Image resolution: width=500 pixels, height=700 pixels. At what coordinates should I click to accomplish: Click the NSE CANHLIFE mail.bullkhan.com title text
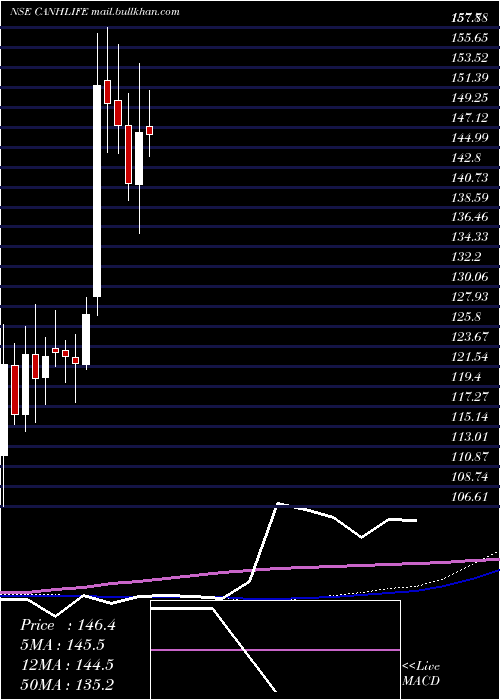coord(95,12)
